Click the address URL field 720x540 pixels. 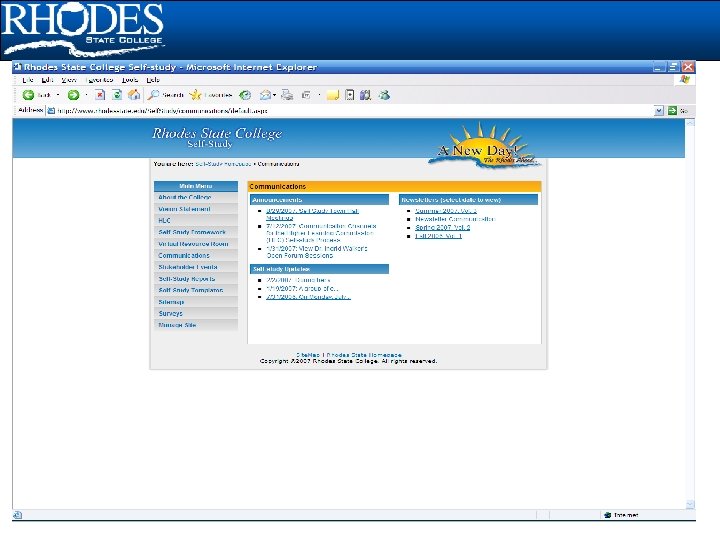[x=354, y=111]
